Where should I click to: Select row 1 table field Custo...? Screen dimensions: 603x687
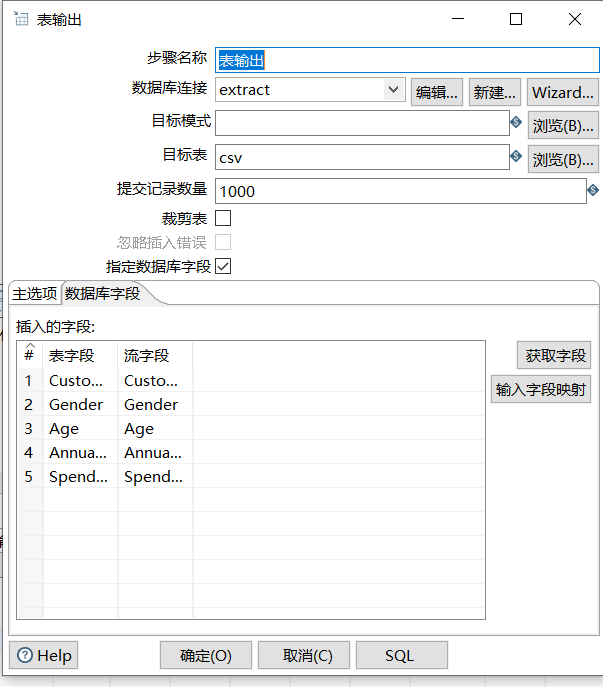tap(81, 380)
